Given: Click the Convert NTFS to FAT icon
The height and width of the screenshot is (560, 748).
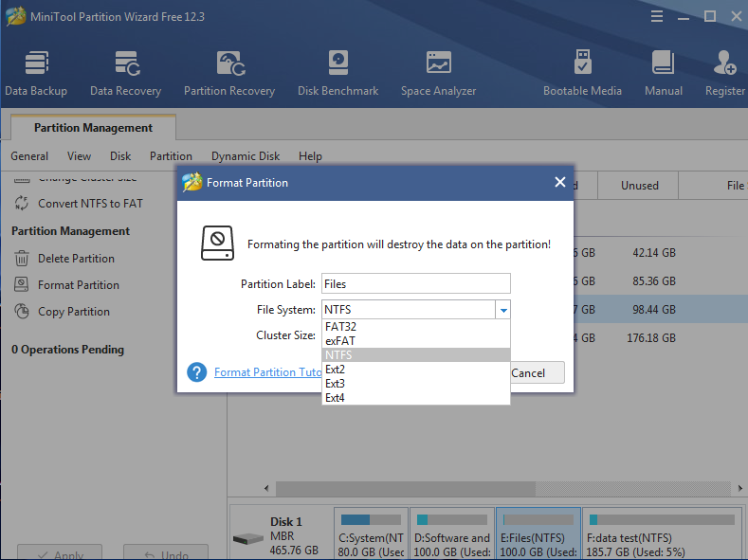Looking at the screenshot, I should pos(22,203).
